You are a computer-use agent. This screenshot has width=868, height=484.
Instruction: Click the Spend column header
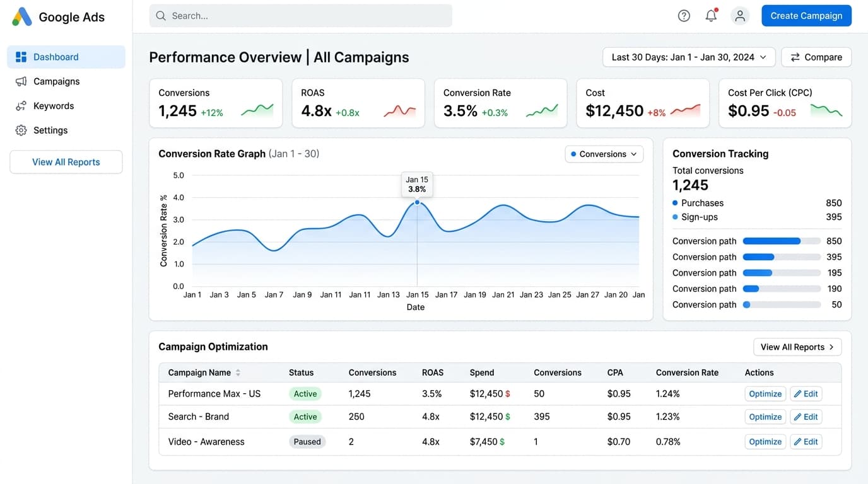tap(482, 372)
